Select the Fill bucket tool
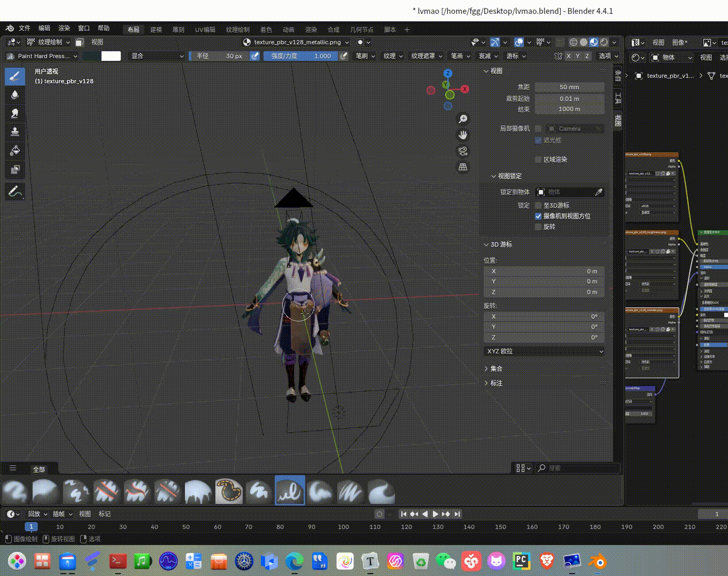This screenshot has height=576, width=728. [x=15, y=151]
